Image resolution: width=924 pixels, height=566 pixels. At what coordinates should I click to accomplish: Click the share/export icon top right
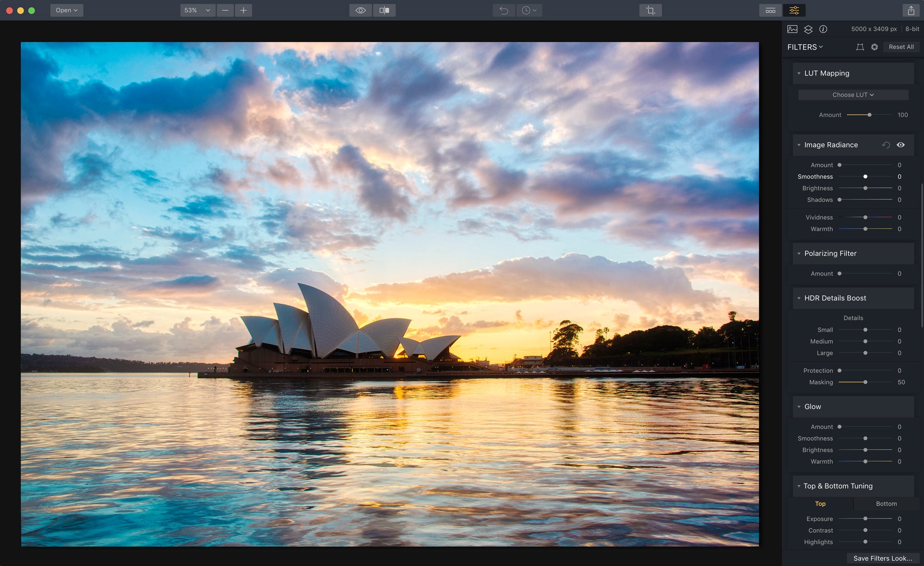point(911,10)
